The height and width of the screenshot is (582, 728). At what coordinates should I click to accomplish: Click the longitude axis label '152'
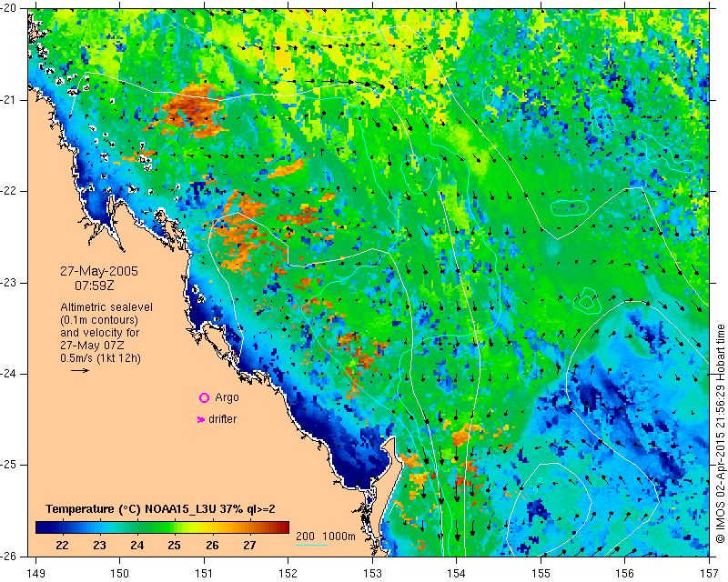pyautogui.click(x=288, y=574)
